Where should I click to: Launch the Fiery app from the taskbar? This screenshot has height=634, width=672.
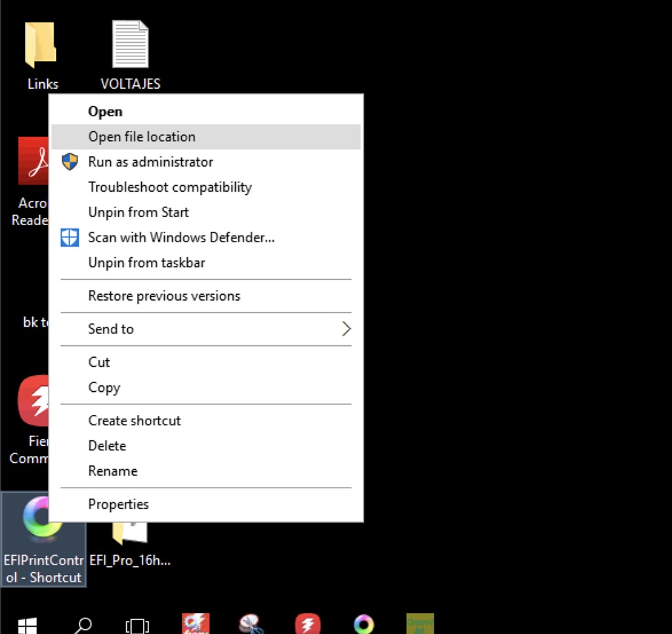point(308,623)
